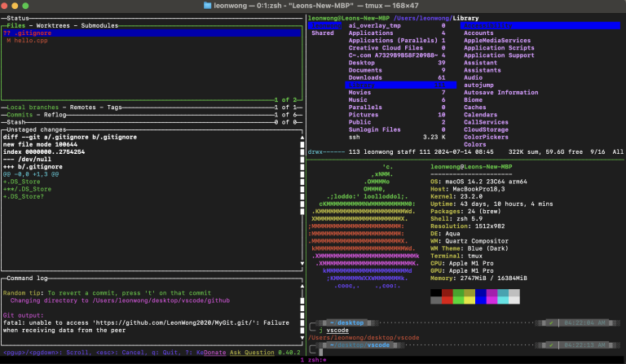Show the Reflog tab
The width and height of the screenshot is (626, 364).
click(x=56, y=114)
